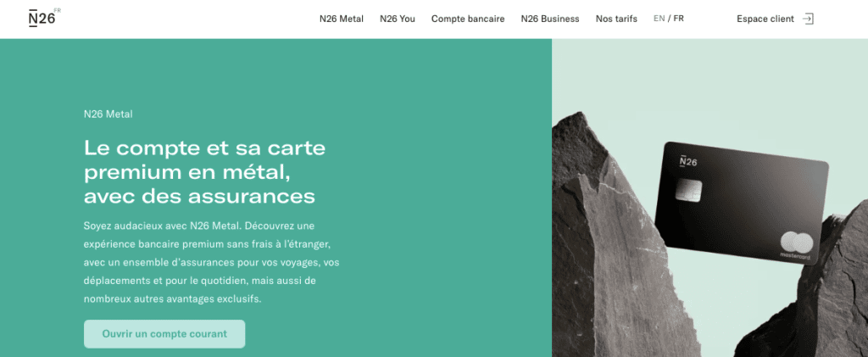Screen dimensions: 868x357
Task: Go to Compte bancaire page
Action: click(468, 19)
